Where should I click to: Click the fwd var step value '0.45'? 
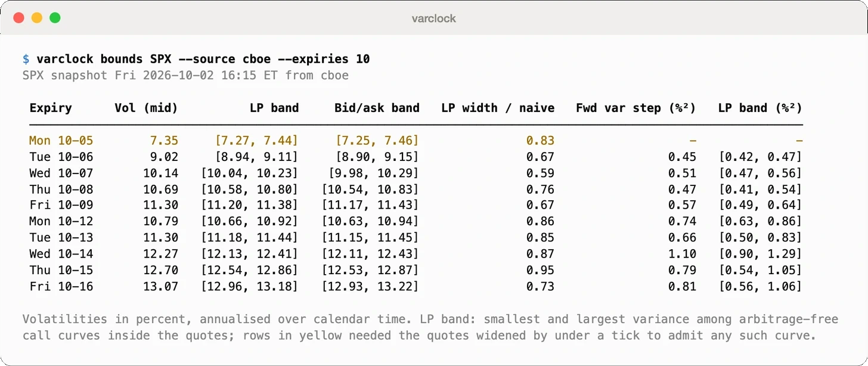682,157
